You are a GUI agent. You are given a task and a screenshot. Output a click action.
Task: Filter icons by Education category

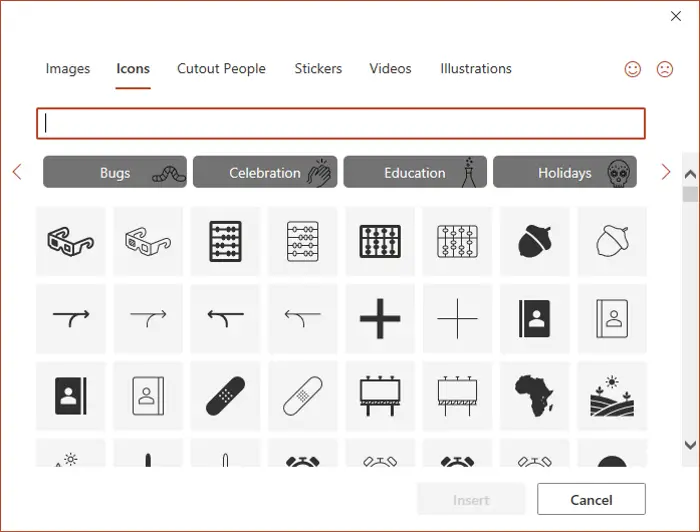click(x=415, y=172)
